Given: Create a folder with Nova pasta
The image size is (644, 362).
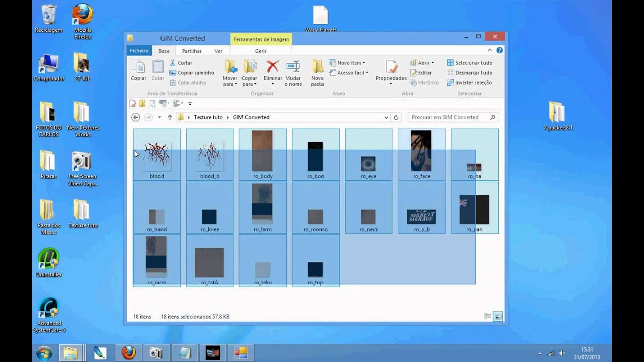Looking at the screenshot, I should click(317, 73).
